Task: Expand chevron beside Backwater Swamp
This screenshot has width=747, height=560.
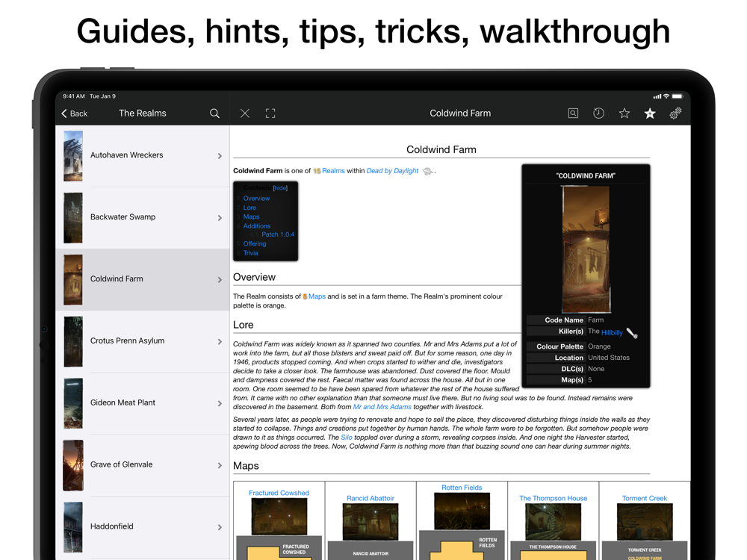Action: pyautogui.click(x=220, y=217)
